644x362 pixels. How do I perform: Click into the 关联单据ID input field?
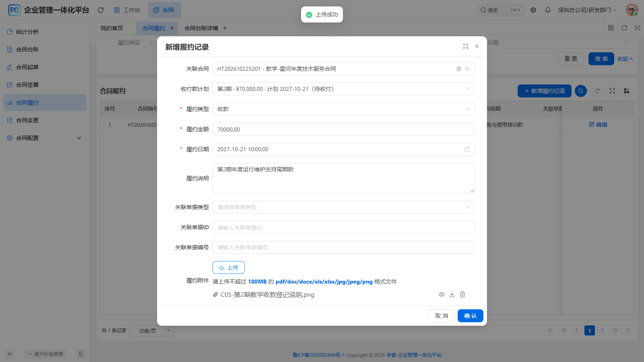click(x=343, y=227)
